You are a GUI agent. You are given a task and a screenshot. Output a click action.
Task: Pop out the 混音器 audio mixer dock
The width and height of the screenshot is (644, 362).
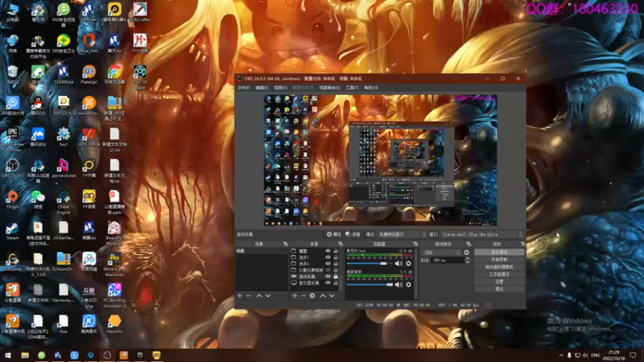pyautogui.click(x=415, y=245)
